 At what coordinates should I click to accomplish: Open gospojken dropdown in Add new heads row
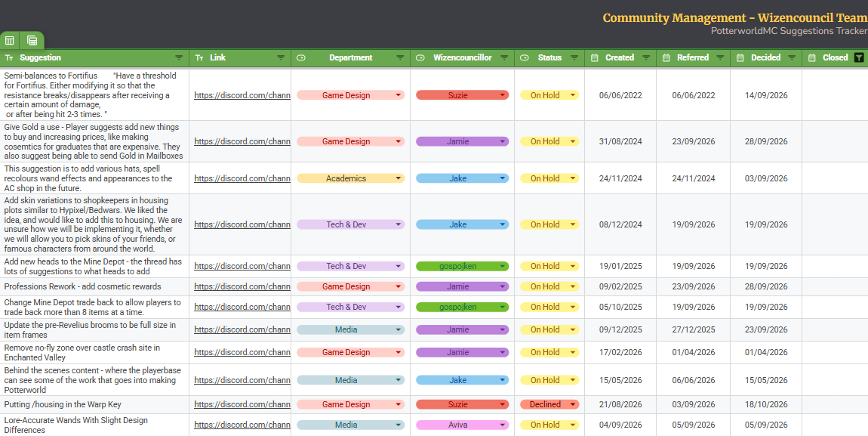(462, 266)
